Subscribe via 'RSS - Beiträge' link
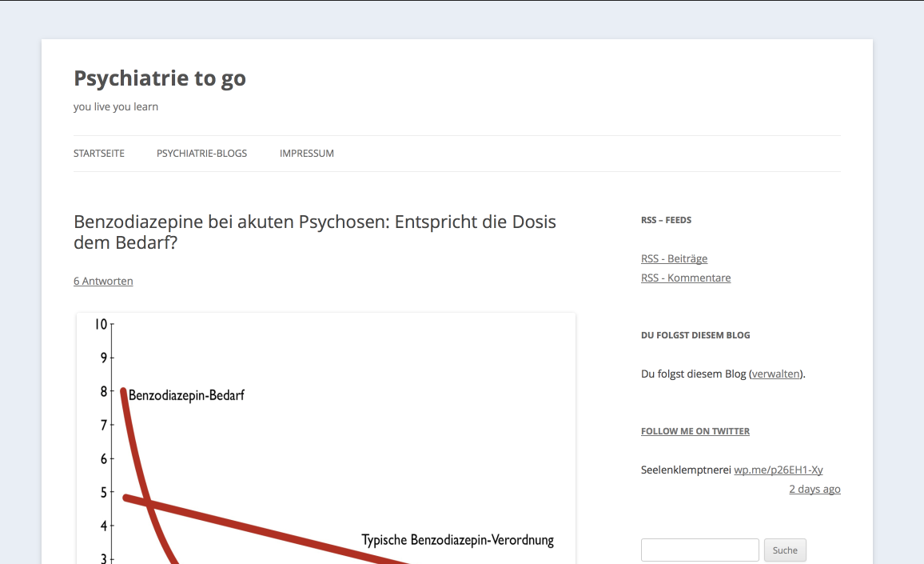 click(674, 259)
